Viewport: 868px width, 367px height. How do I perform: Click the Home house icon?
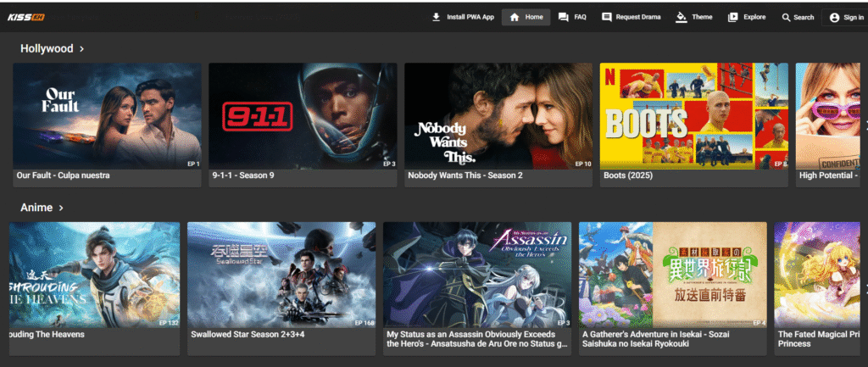[x=515, y=17]
